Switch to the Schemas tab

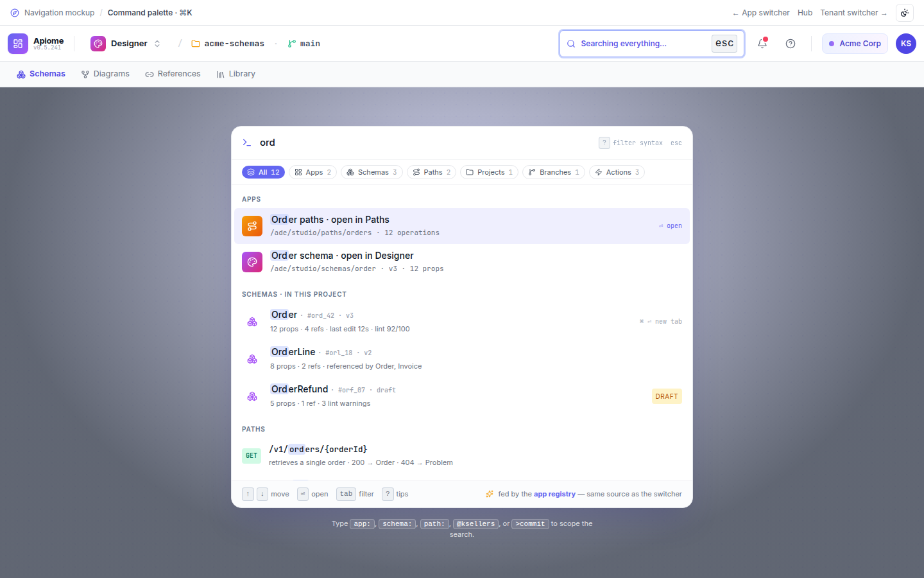coord(41,74)
